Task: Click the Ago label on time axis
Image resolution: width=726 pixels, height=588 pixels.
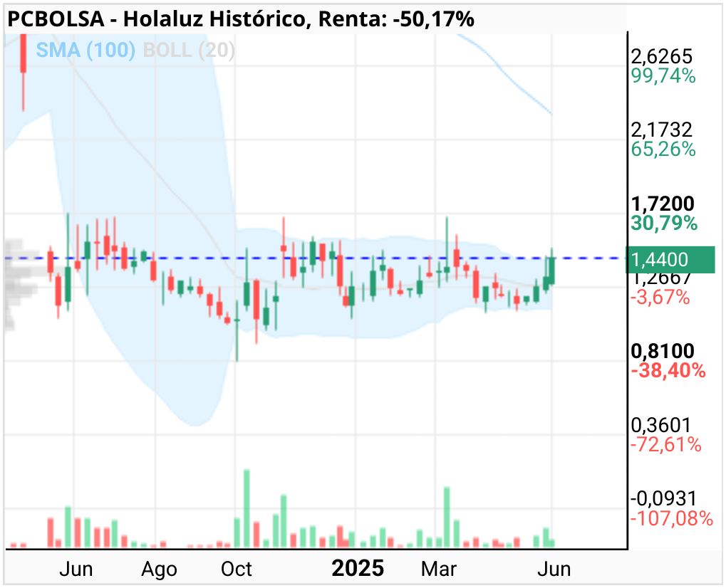Action: click(x=160, y=570)
